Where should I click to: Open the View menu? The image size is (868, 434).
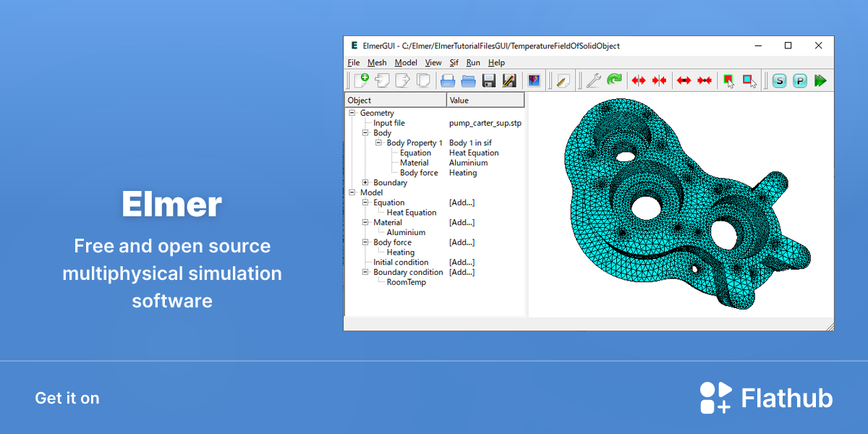tap(433, 63)
